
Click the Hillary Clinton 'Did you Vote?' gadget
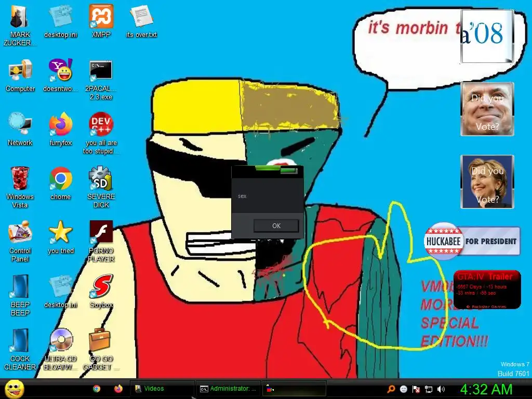click(487, 182)
